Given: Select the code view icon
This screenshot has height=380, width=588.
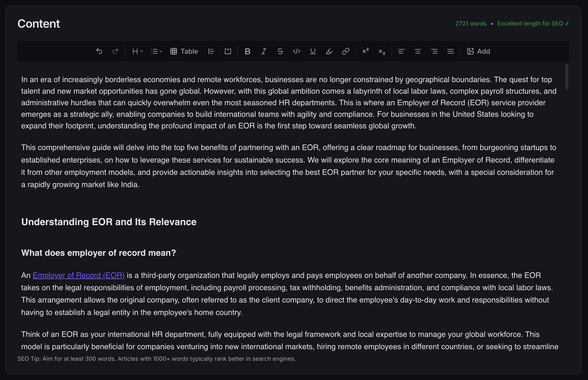Looking at the screenshot, I should (x=296, y=51).
